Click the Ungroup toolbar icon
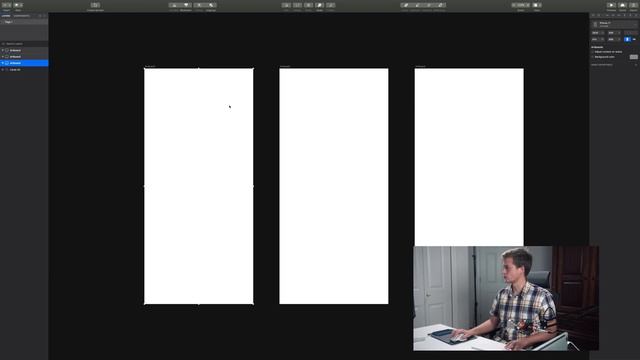The image size is (640, 360). click(211, 5)
